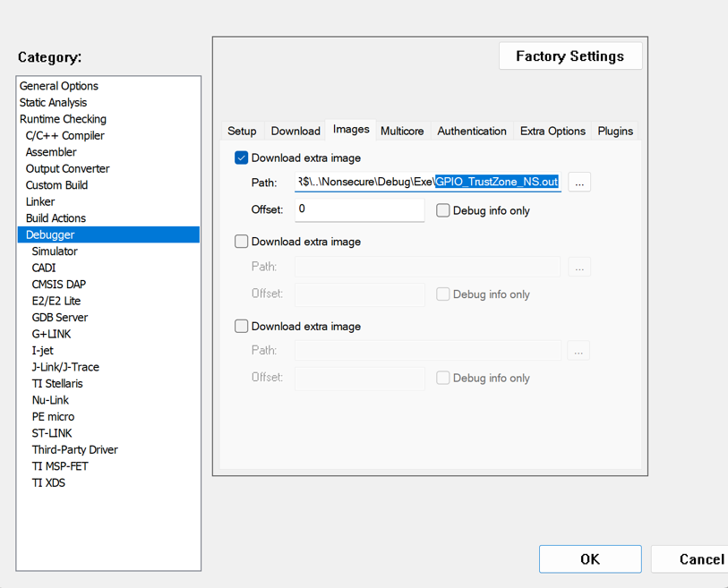Confirm the dialog with OK
This screenshot has height=588, width=728.
pyautogui.click(x=590, y=559)
